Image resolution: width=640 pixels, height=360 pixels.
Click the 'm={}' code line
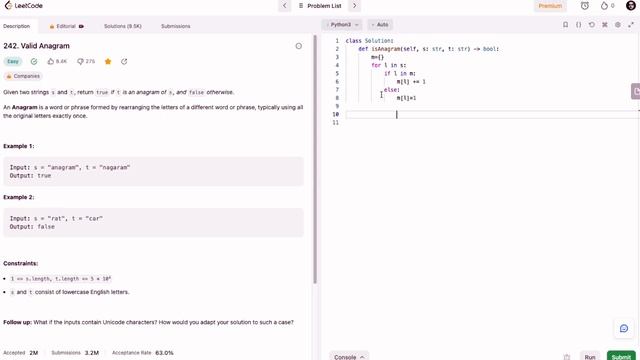coord(378,57)
